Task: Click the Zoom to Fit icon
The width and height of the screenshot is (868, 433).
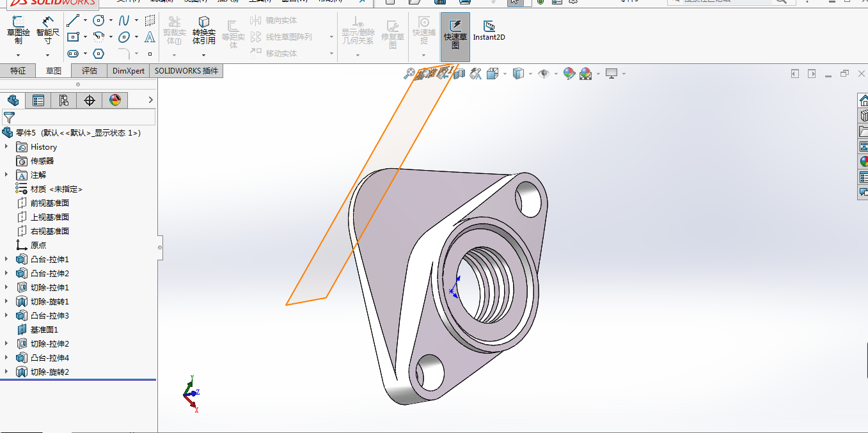Action: tap(408, 74)
